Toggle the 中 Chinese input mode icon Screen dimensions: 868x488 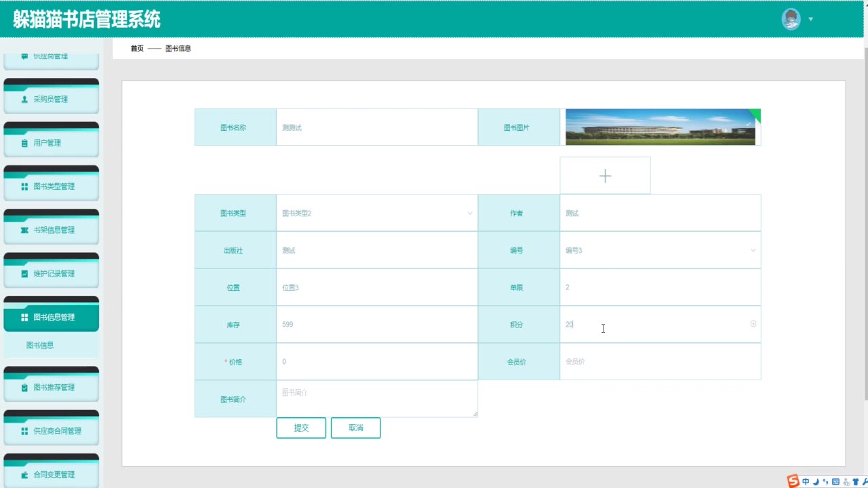click(x=806, y=482)
